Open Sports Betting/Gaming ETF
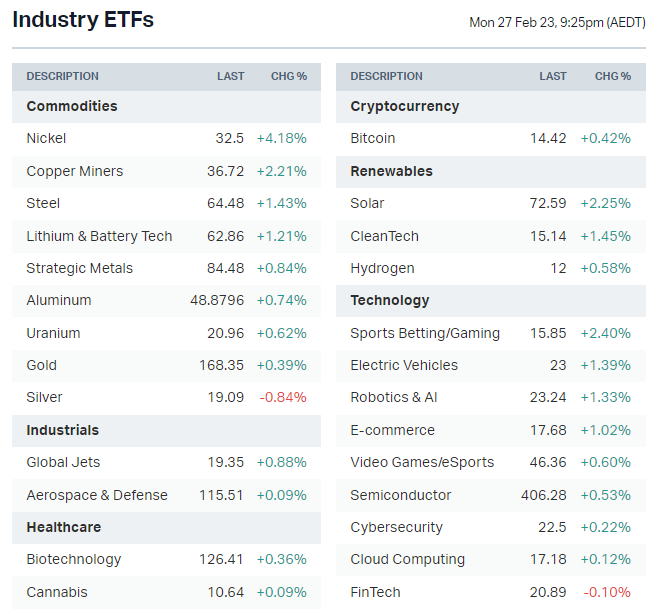This screenshot has height=615, width=658. point(425,333)
